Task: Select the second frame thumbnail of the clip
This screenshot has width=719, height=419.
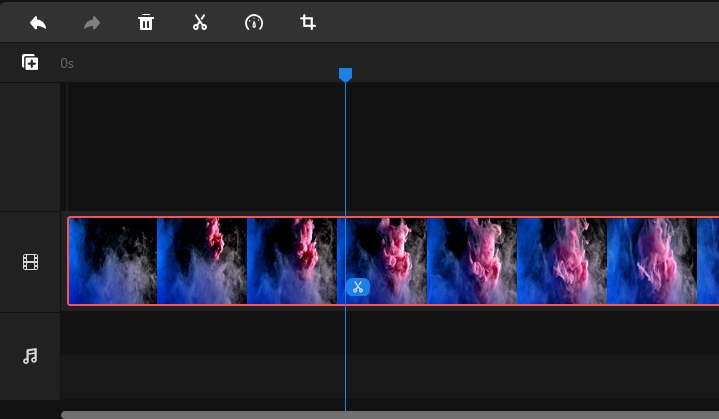Action: pyautogui.click(x=202, y=261)
